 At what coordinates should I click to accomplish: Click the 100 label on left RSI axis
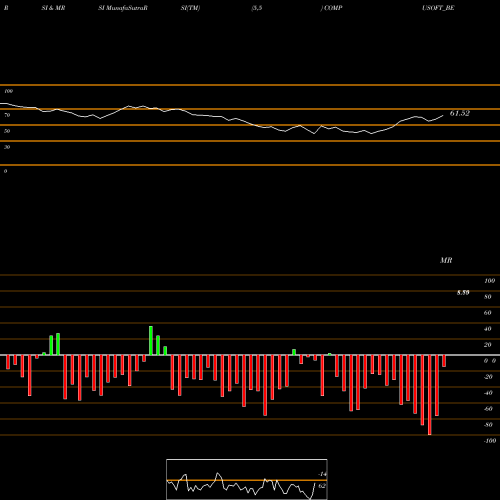8,91
